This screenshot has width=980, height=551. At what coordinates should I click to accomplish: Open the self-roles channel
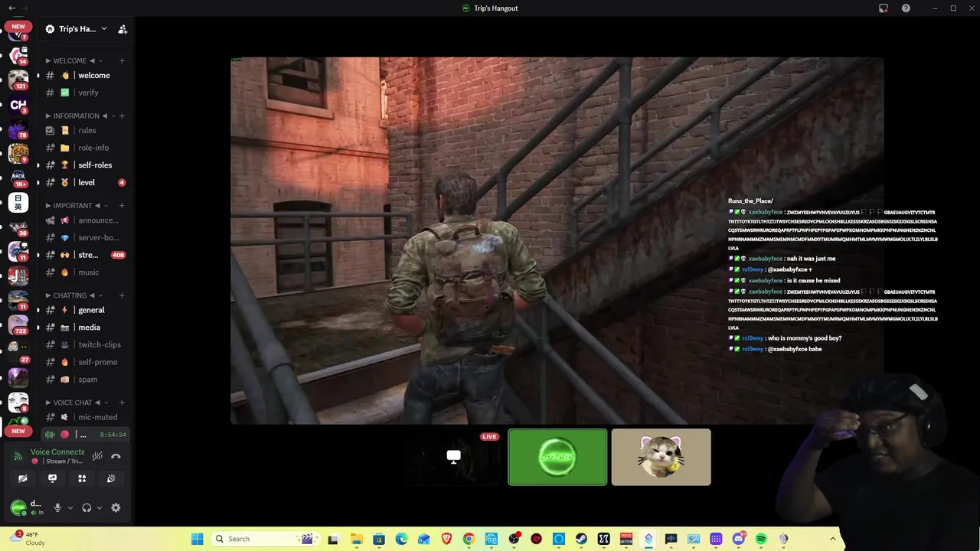click(85, 165)
